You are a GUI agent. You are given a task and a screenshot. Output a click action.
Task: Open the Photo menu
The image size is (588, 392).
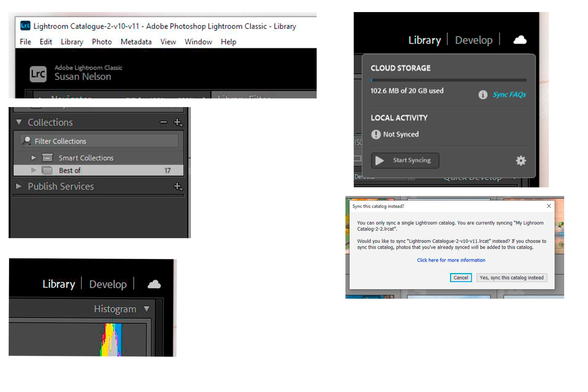coord(102,42)
